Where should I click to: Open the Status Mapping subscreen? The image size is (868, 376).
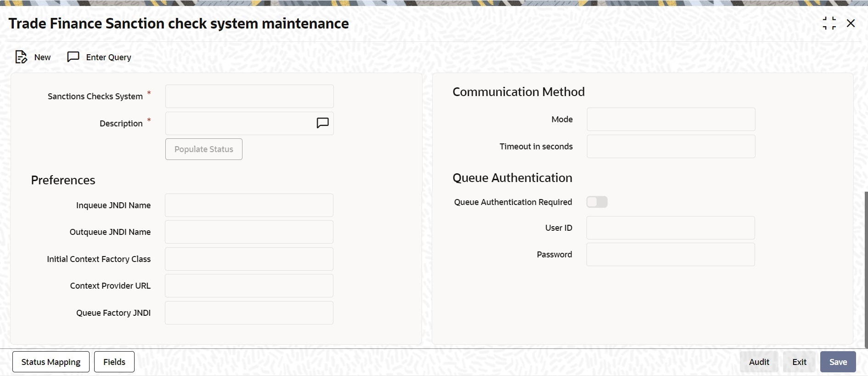point(51,362)
